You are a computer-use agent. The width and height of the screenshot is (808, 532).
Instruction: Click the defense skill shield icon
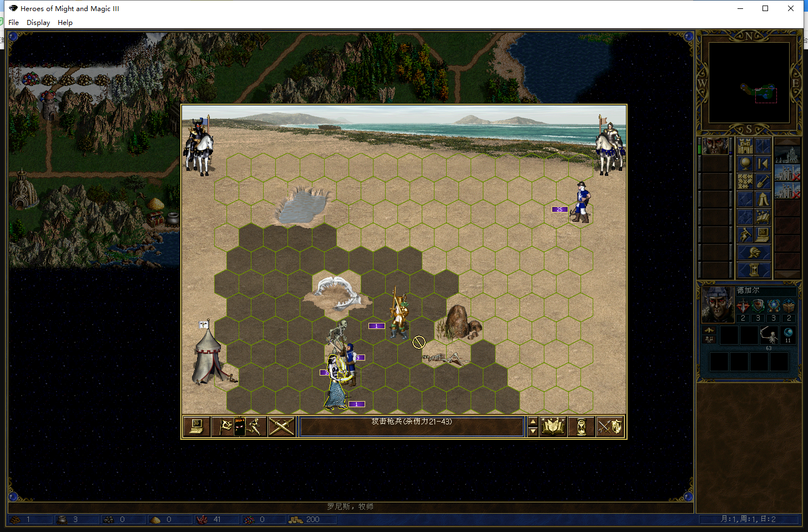(758, 306)
